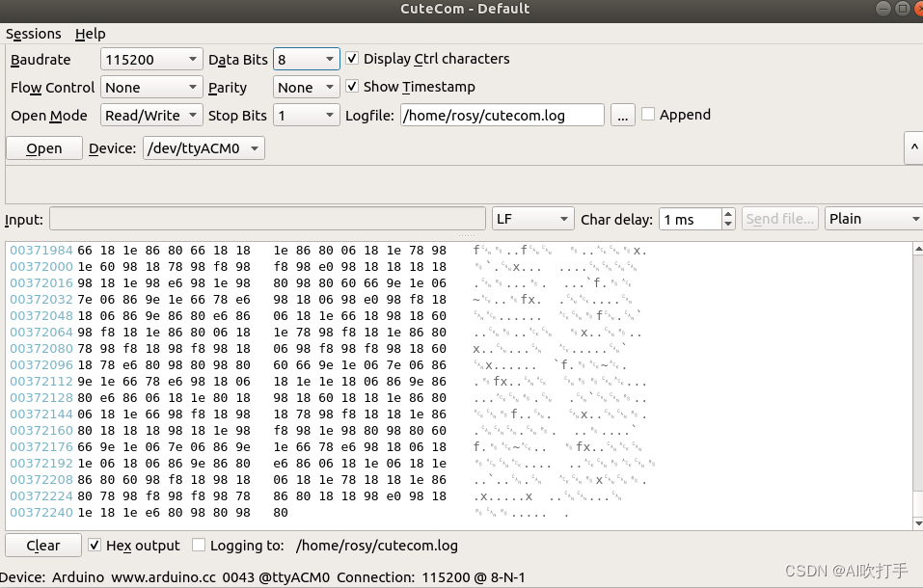This screenshot has height=588, width=923.
Task: Click timestamp 00372160 in output
Action: 41,430
